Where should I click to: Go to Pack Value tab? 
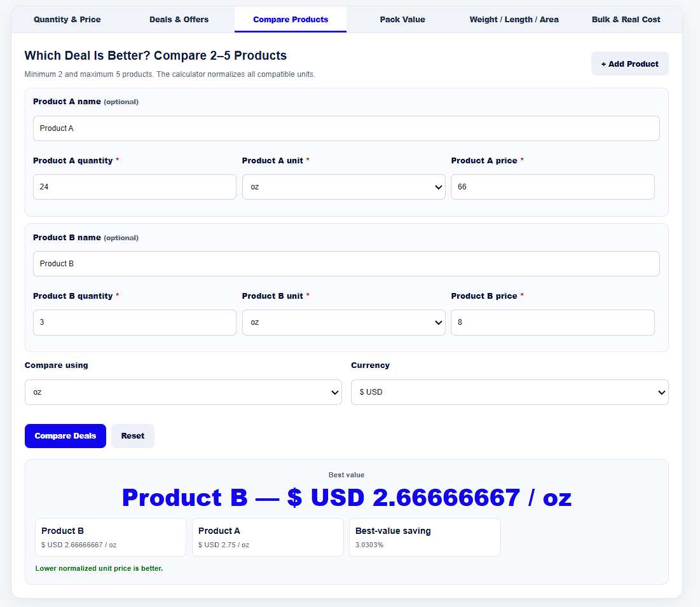[402, 19]
